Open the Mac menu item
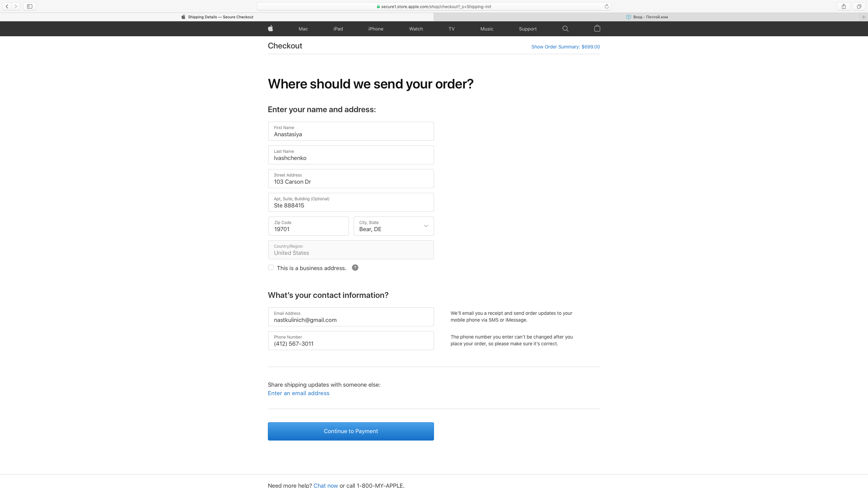 [x=303, y=29]
